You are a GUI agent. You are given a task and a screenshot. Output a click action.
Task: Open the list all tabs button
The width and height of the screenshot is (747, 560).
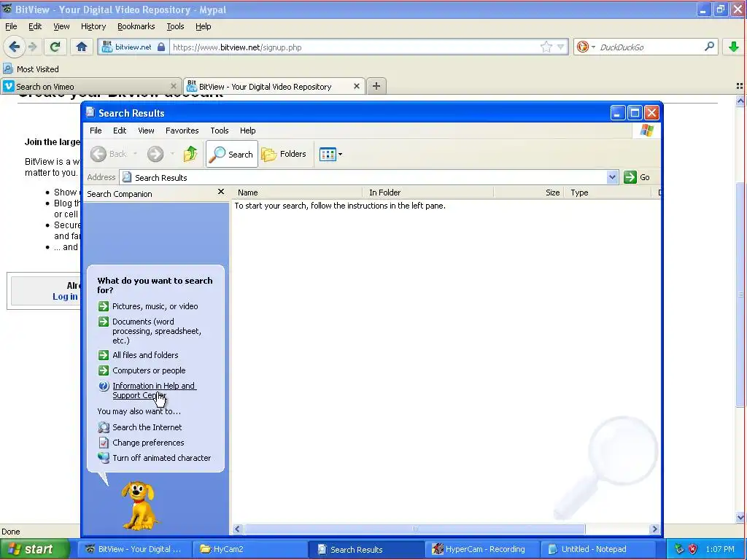tap(740, 86)
